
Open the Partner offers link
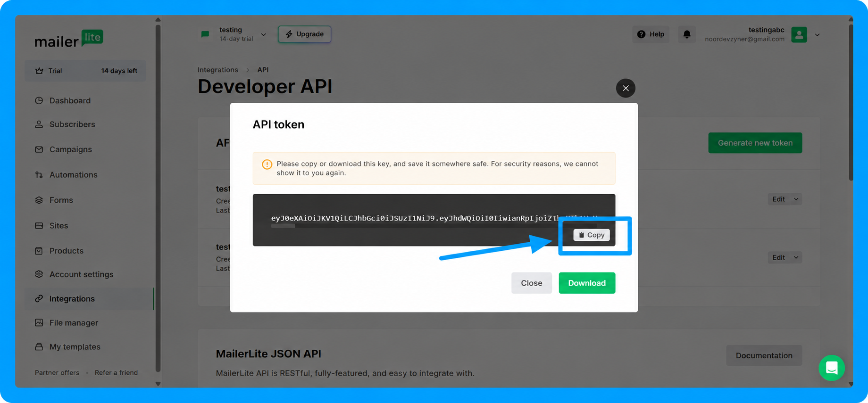click(57, 372)
